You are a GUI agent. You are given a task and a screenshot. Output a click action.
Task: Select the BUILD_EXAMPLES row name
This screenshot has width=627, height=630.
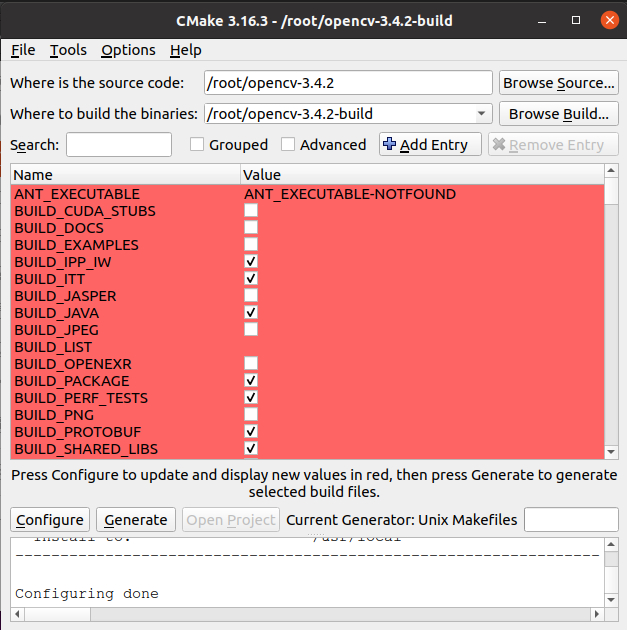point(76,245)
